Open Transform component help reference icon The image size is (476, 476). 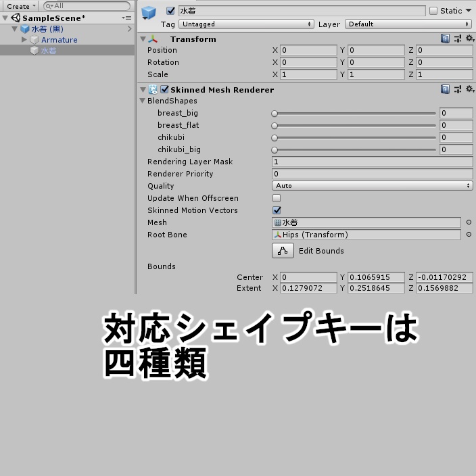coord(445,39)
